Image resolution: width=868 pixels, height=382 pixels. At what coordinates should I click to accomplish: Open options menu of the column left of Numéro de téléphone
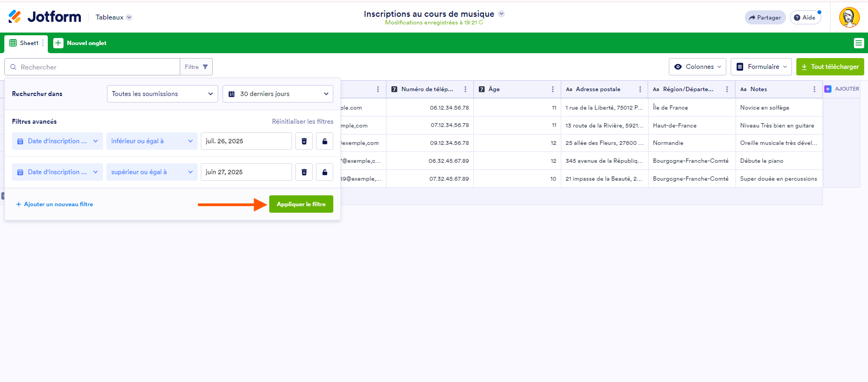[x=378, y=90]
